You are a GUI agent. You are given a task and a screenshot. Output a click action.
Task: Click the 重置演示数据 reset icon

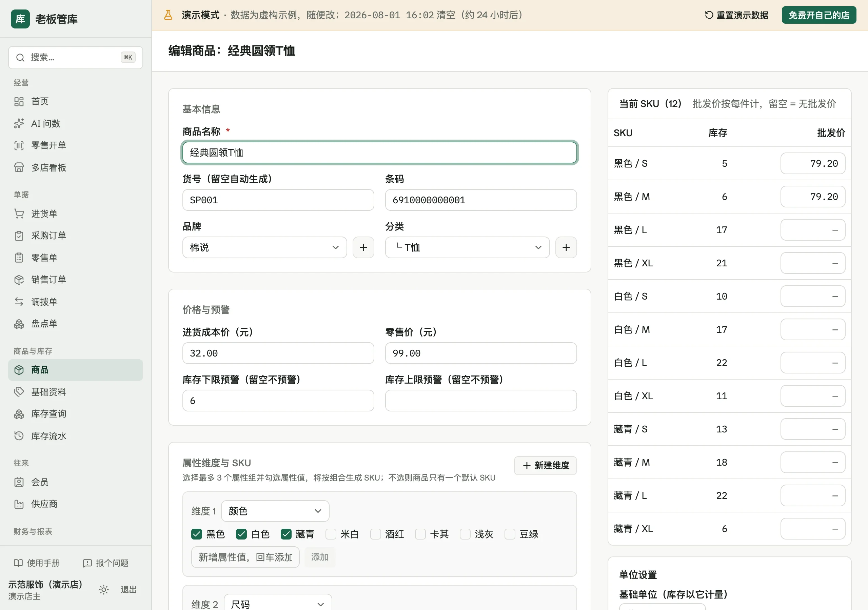point(709,15)
